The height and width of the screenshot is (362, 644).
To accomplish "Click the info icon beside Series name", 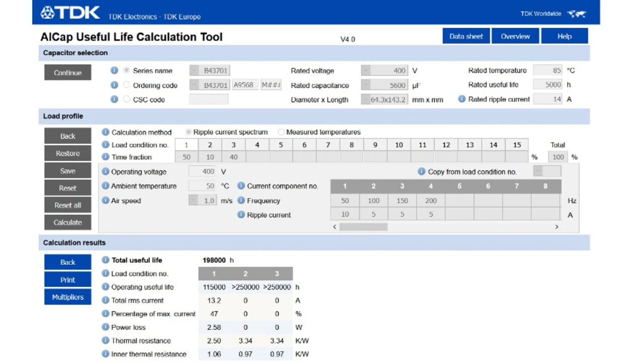I will tap(114, 71).
